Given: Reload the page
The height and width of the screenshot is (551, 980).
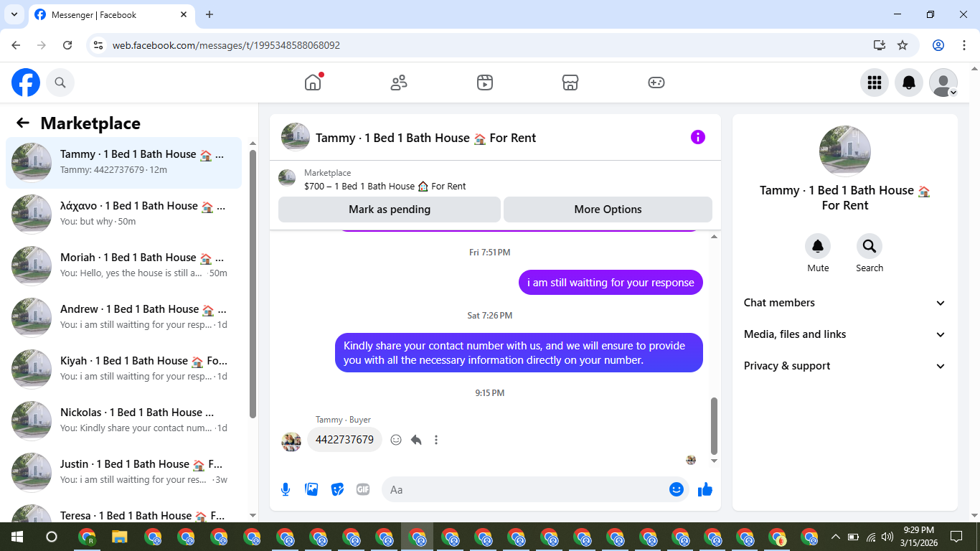Looking at the screenshot, I should [67, 45].
